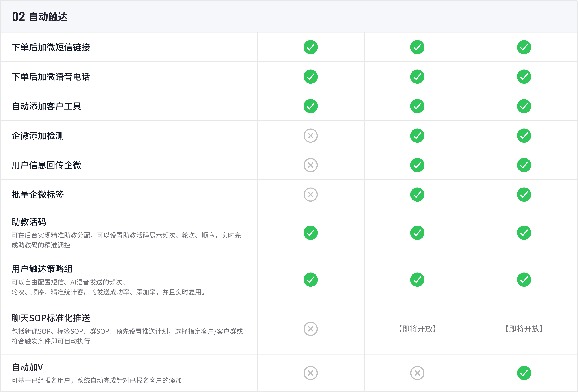This screenshot has height=392, width=578.
Task: Click middle column 【即将开放】 label
Action: coord(417,329)
